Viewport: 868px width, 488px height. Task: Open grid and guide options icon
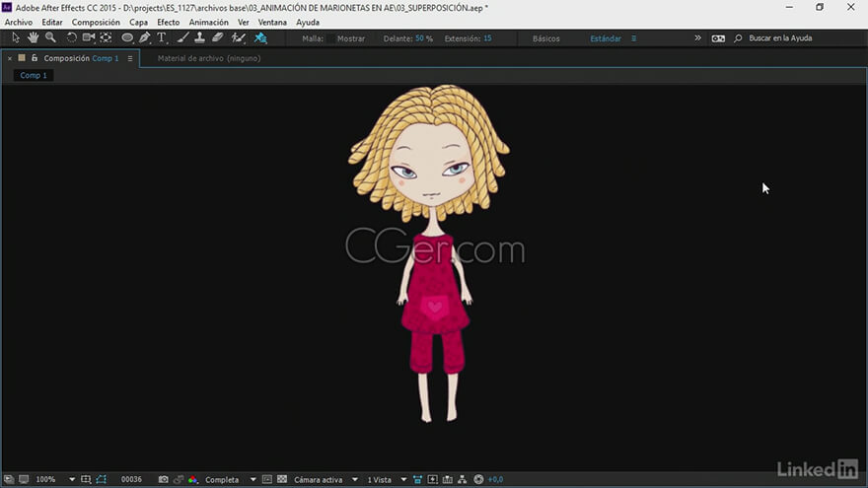(x=86, y=479)
